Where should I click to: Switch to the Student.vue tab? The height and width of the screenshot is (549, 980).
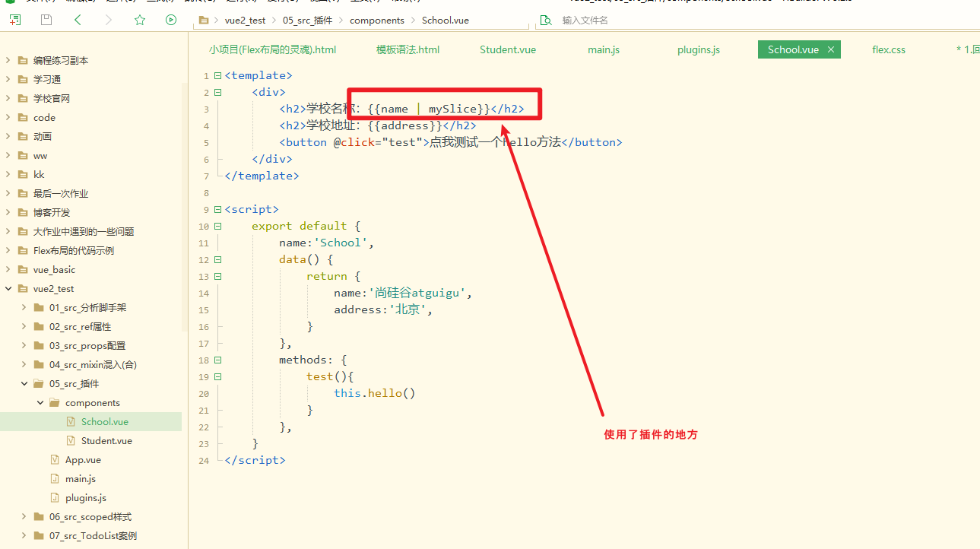click(x=508, y=49)
